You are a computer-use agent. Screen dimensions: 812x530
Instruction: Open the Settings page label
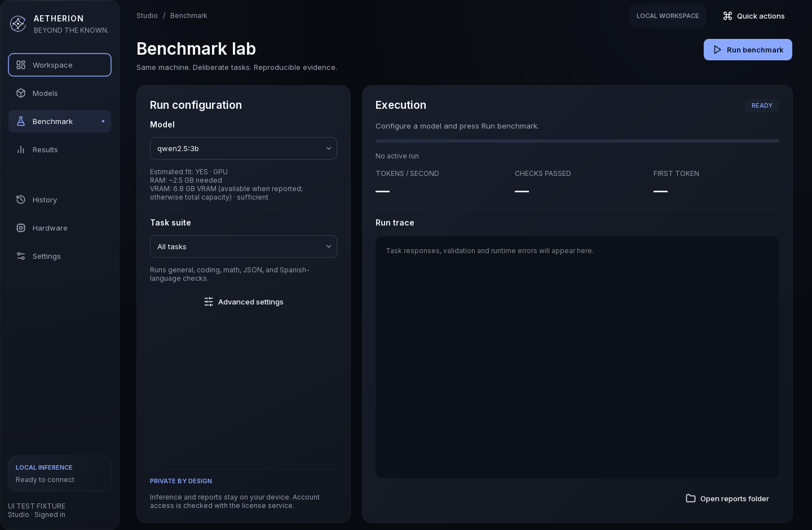[x=47, y=256]
